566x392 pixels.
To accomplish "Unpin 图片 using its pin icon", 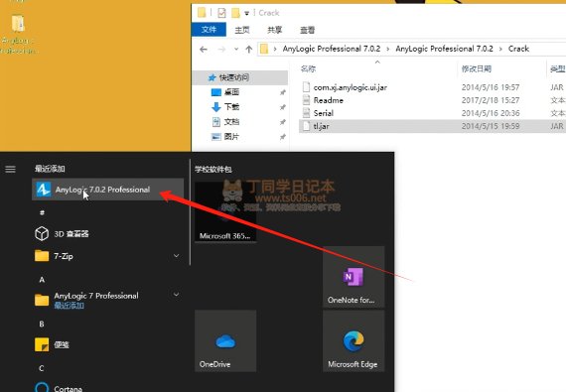I will pyautogui.click(x=283, y=137).
